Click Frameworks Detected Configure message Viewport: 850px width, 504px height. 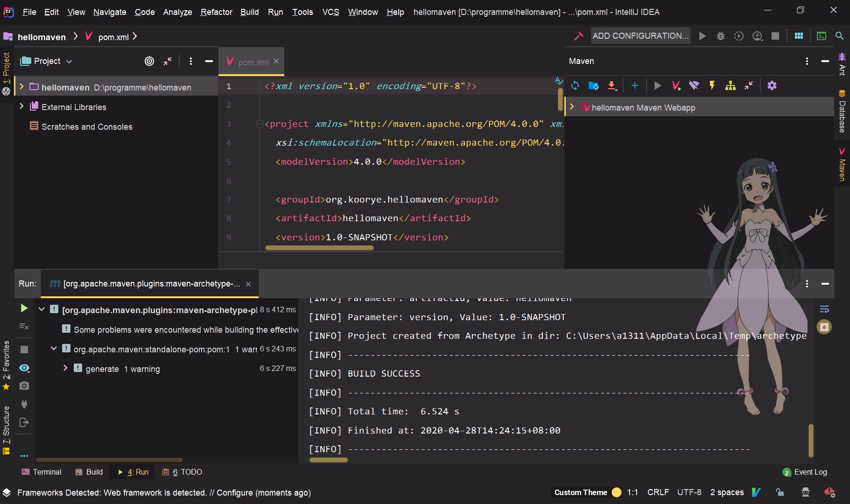point(164,492)
